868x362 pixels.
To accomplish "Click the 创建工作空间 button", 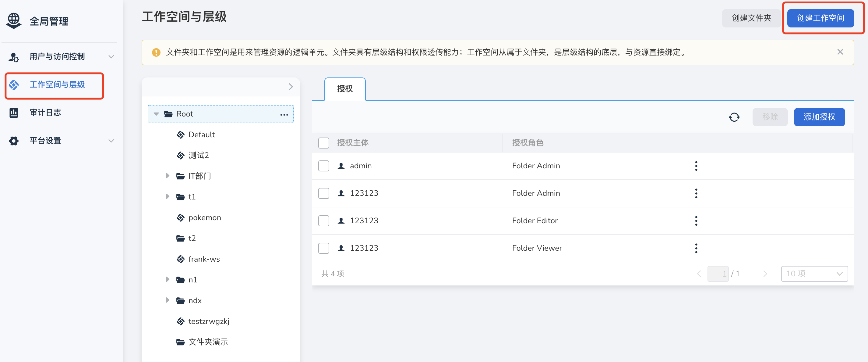I will 820,18.
